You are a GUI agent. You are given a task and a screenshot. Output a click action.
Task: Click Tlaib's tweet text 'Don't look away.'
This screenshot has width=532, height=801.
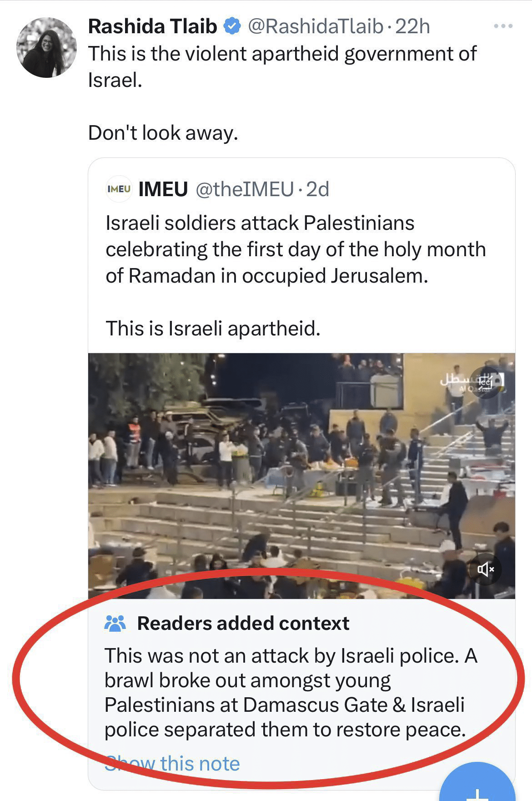click(x=163, y=133)
